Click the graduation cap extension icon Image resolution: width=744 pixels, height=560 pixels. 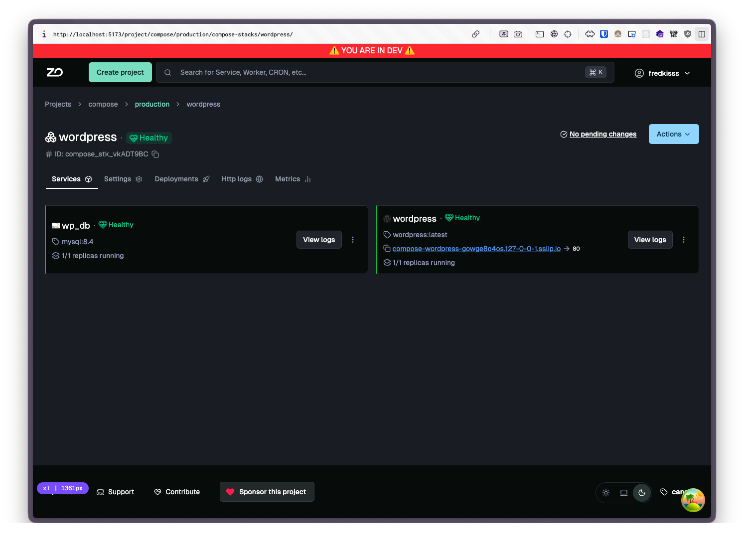tap(660, 34)
